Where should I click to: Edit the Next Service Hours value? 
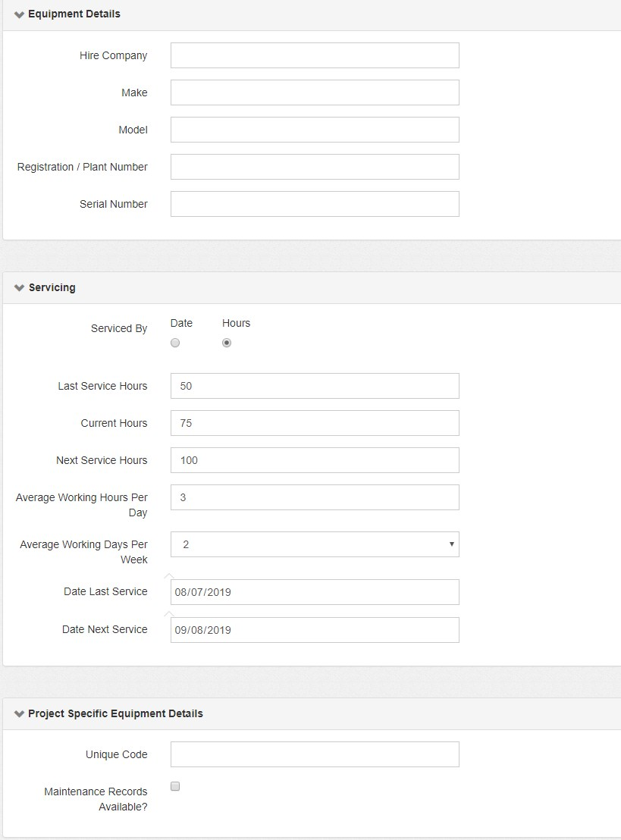[x=315, y=460]
